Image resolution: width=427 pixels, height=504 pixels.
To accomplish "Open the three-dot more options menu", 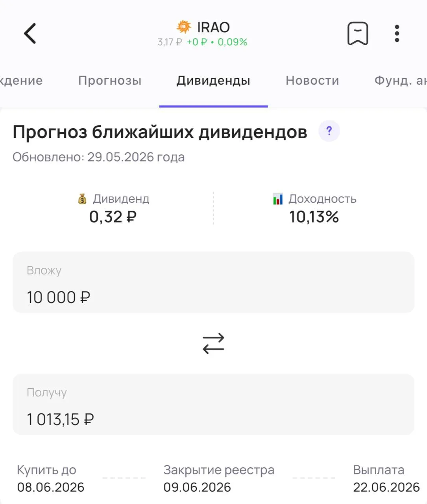I will click(x=397, y=33).
